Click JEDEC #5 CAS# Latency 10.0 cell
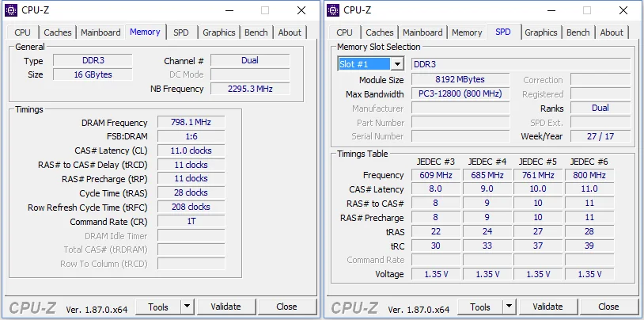Viewport: 644px width, 320px height. pos(538,189)
